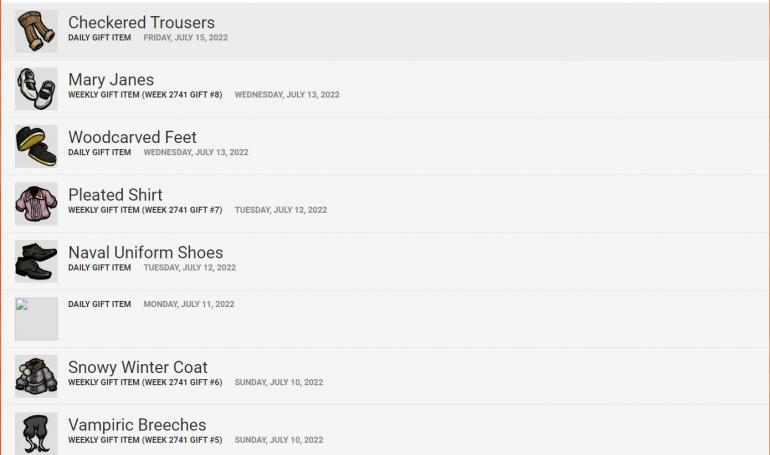Click the Week 2741 Gift #7 label
The image size is (770, 455).
pyautogui.click(x=145, y=210)
